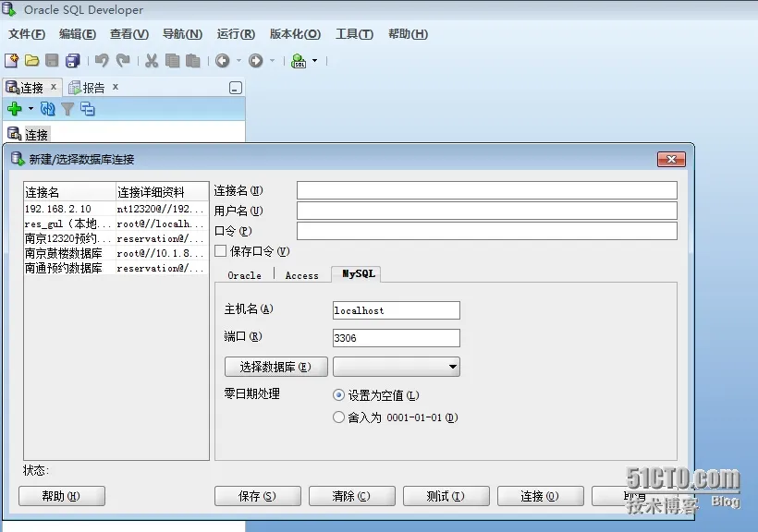Click the Paste toolbar icon
This screenshot has width=758, height=532.
pos(192,60)
